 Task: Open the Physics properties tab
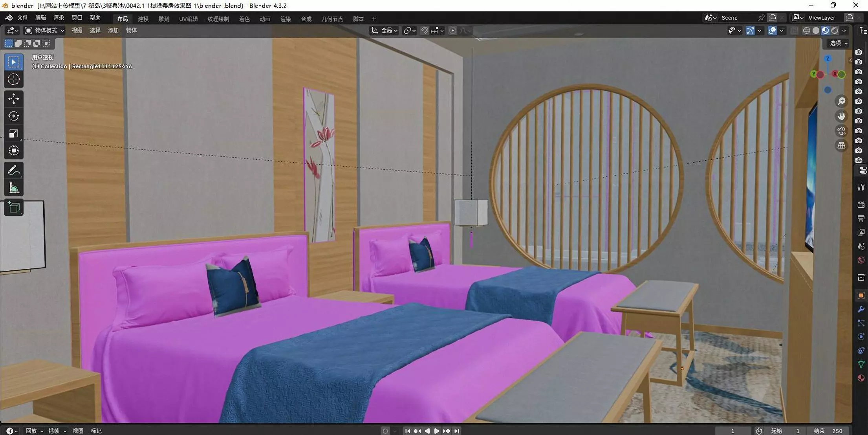(861, 336)
